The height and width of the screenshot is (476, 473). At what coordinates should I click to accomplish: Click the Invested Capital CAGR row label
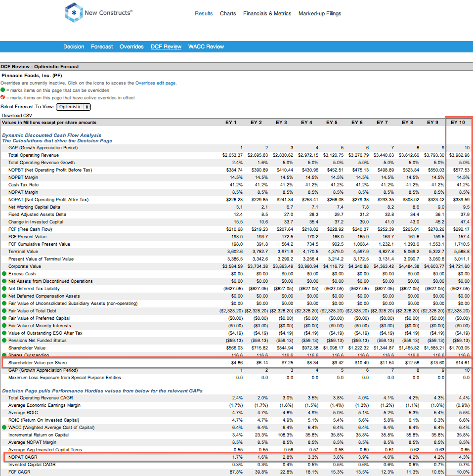pos(32,465)
